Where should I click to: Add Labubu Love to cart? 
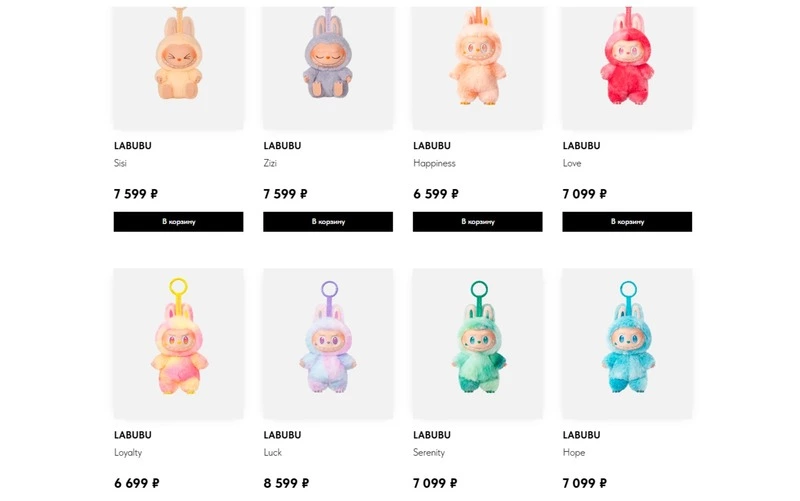tap(627, 222)
